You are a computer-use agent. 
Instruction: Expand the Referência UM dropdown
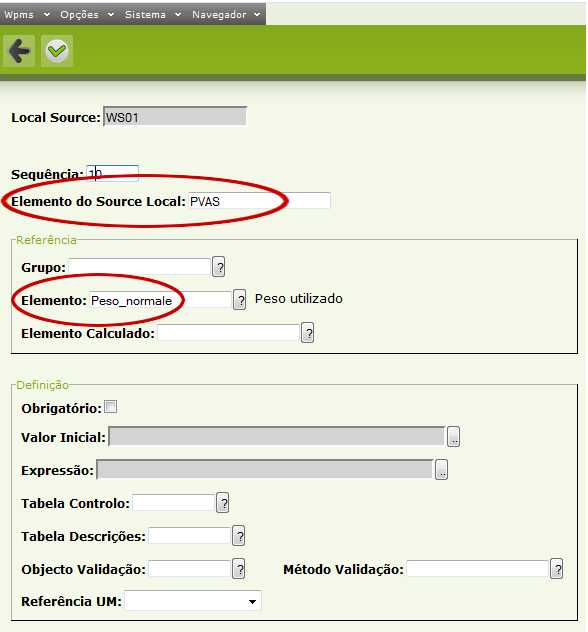[x=193, y=601]
